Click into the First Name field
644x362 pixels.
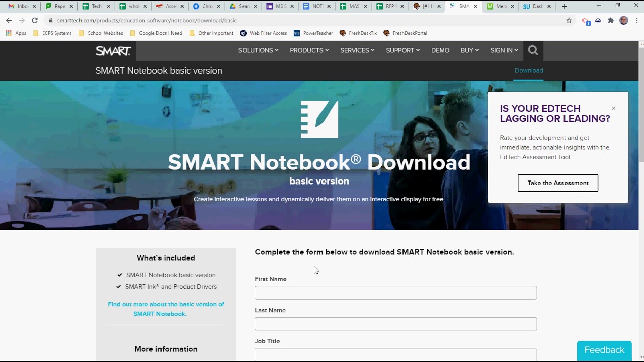coord(395,293)
